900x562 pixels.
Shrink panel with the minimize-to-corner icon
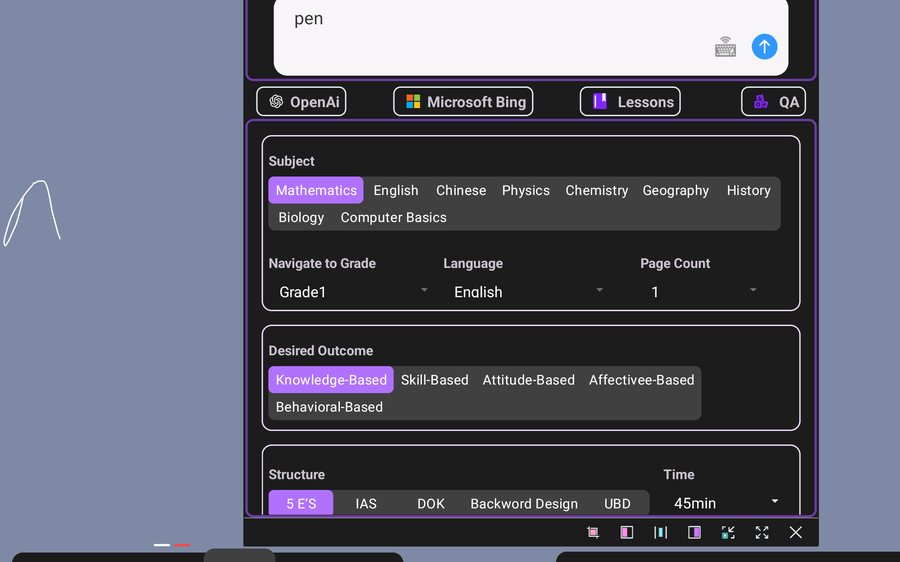click(x=728, y=532)
